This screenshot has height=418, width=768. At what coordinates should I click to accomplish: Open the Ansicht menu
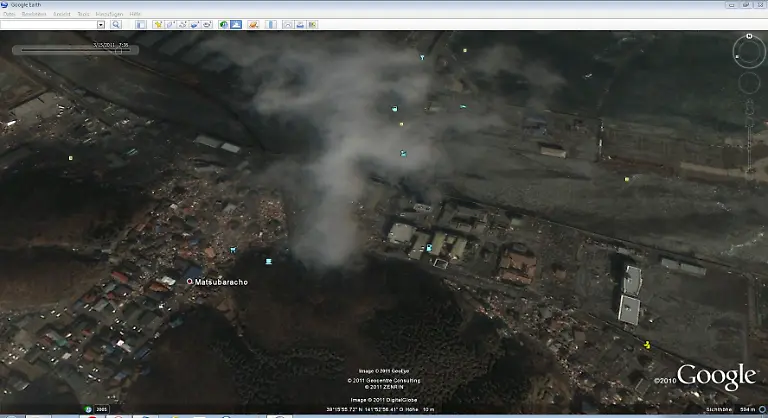pos(62,14)
